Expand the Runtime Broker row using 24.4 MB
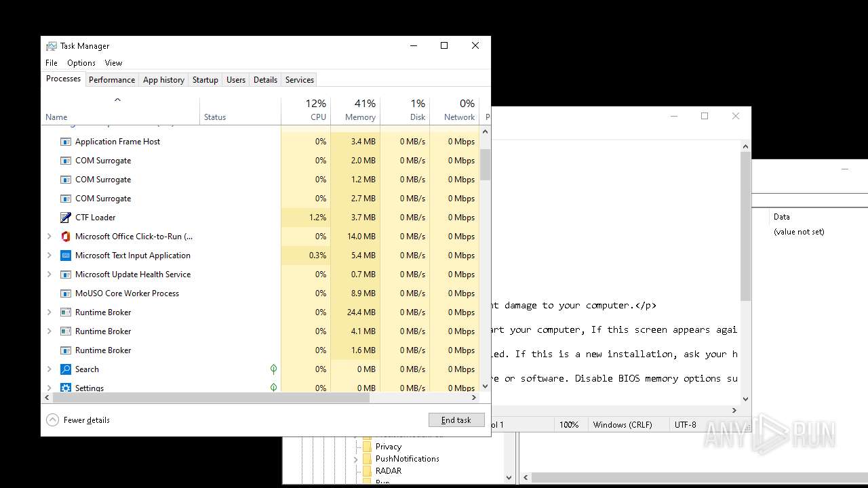 pos(49,312)
